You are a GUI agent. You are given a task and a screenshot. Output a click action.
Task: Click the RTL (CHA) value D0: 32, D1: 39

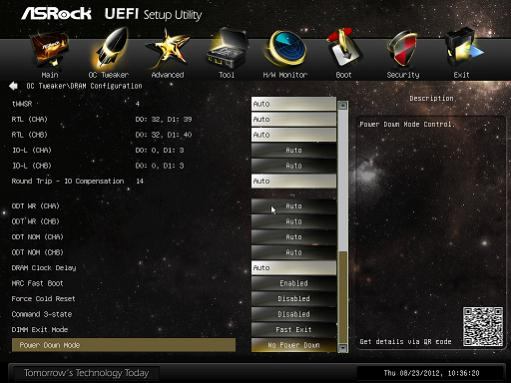(164, 119)
